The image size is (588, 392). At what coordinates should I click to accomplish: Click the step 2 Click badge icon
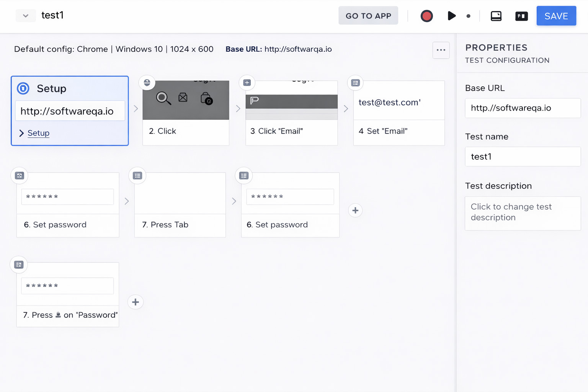tap(147, 83)
